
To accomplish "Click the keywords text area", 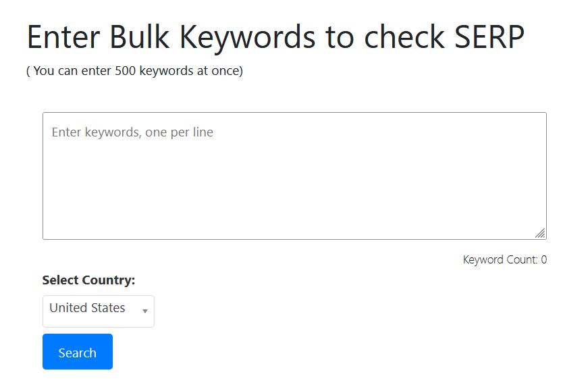I will click(294, 176).
